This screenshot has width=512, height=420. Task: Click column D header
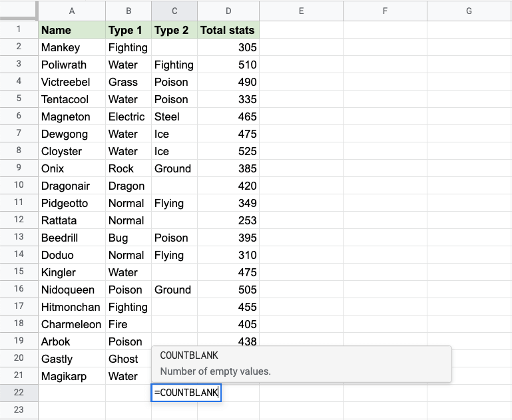click(x=228, y=11)
